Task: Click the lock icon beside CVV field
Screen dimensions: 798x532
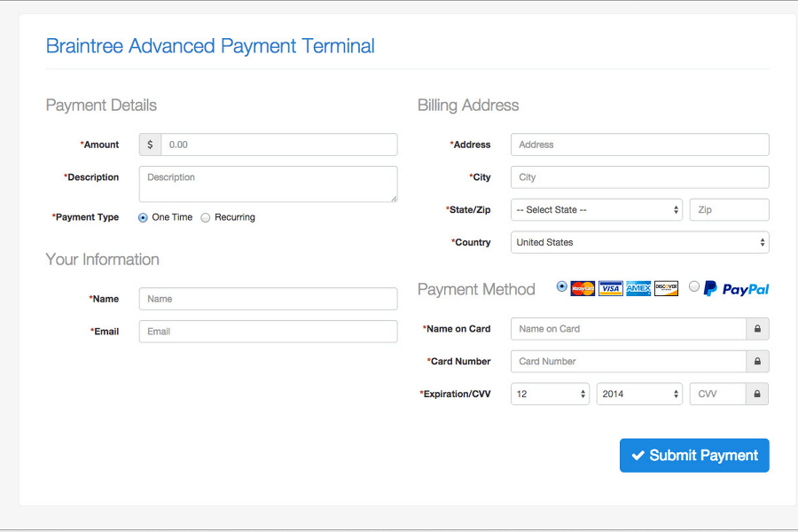Action: 757,394
